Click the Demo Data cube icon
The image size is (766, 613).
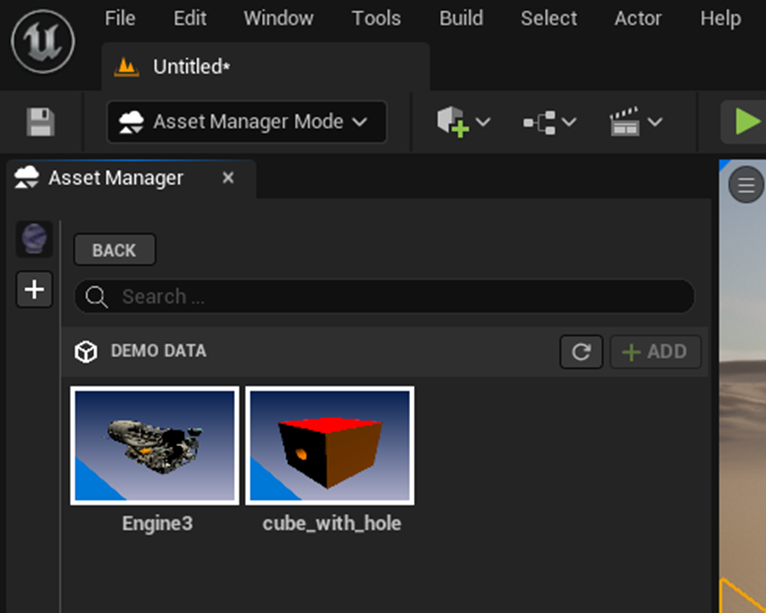[87, 352]
